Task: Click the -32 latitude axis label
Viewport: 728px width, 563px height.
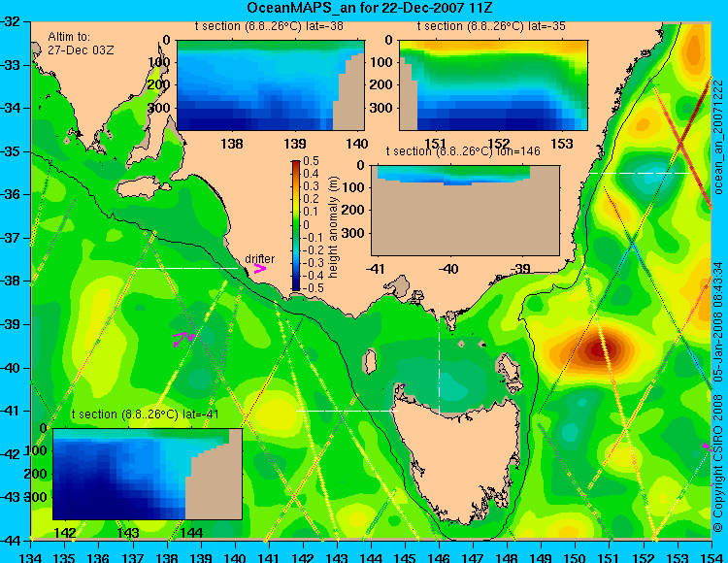Action: pyautogui.click(x=12, y=21)
